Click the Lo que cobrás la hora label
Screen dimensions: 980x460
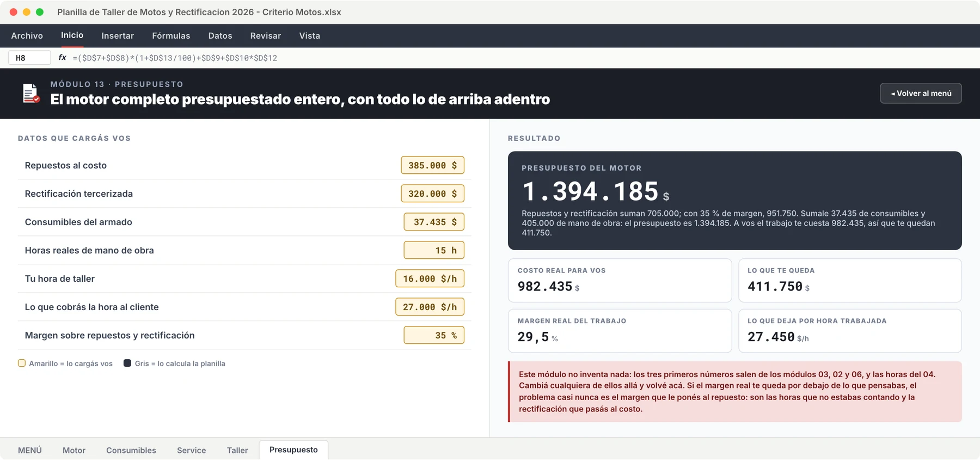[92, 307]
